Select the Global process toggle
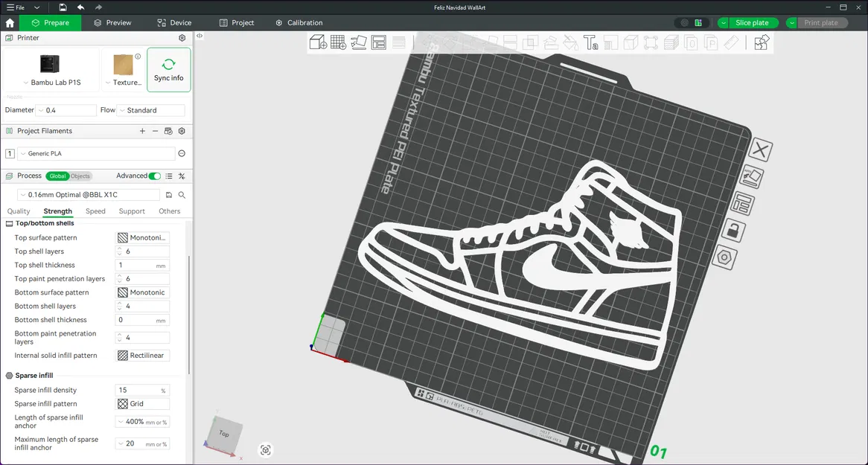Screen dimensions: 868x465 click(57, 176)
